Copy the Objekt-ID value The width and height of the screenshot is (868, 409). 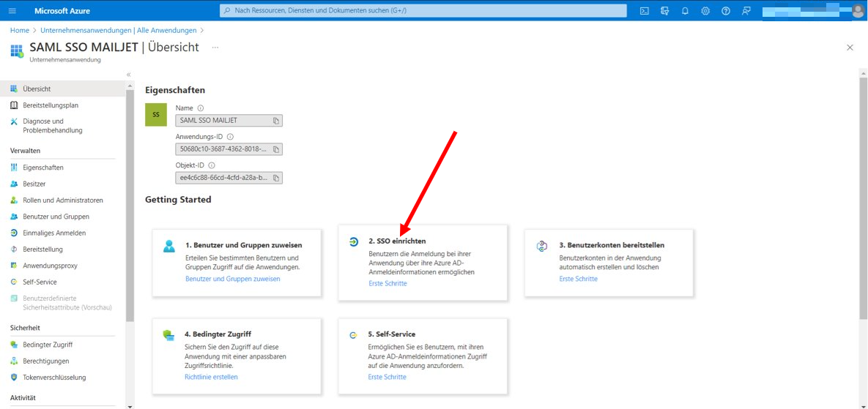276,178
